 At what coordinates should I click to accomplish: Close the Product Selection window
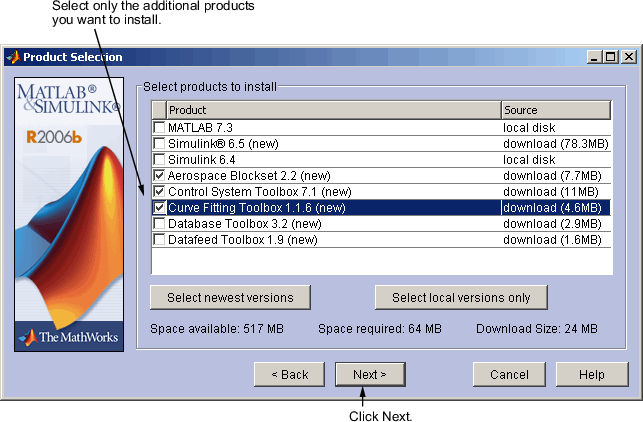click(629, 57)
